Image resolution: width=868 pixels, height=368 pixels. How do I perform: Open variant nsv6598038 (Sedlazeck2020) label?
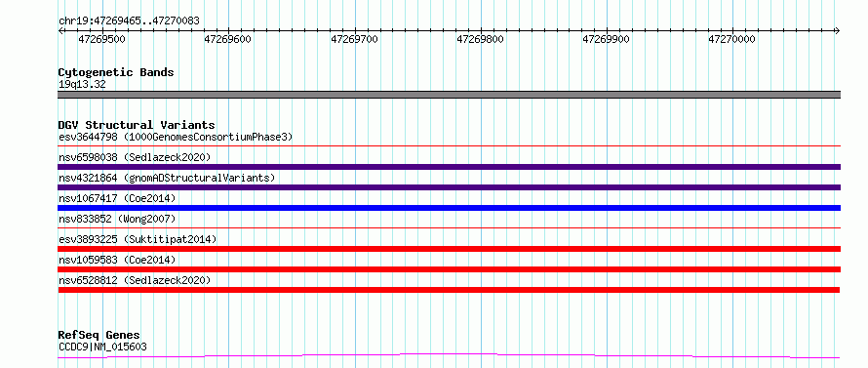135,157
